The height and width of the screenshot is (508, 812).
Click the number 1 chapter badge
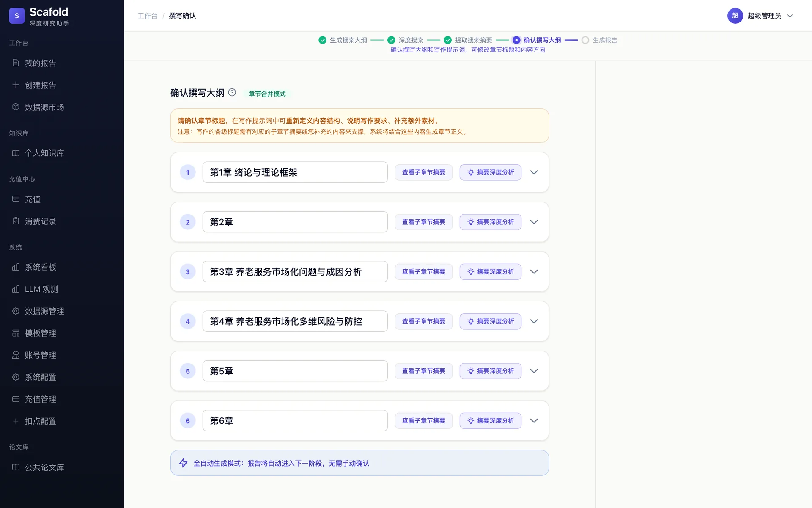pyautogui.click(x=188, y=172)
